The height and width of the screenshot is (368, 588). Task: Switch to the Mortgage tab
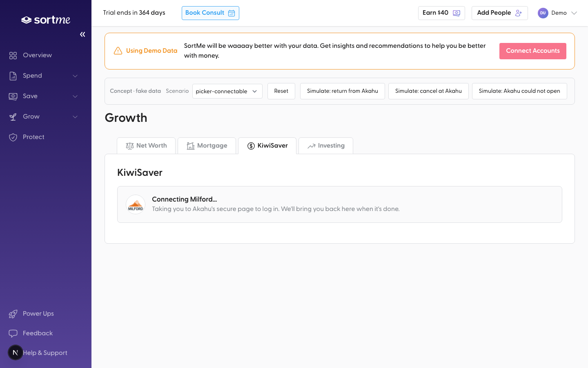pyautogui.click(x=207, y=146)
